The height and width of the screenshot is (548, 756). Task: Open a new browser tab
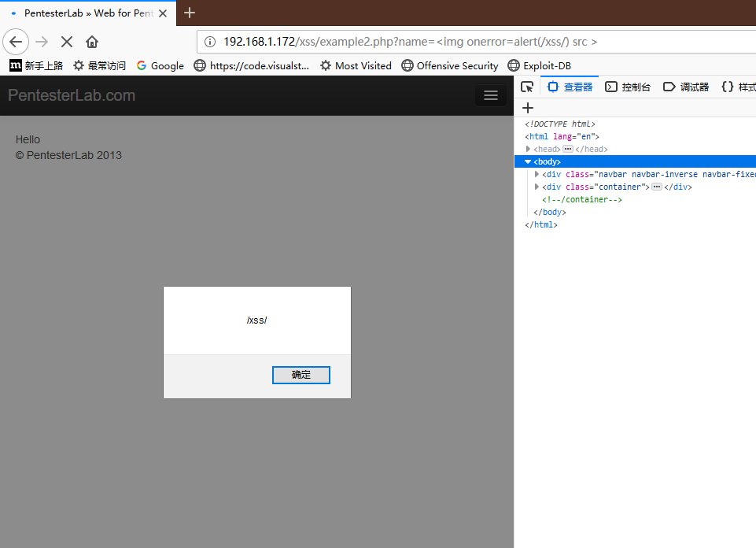point(190,13)
